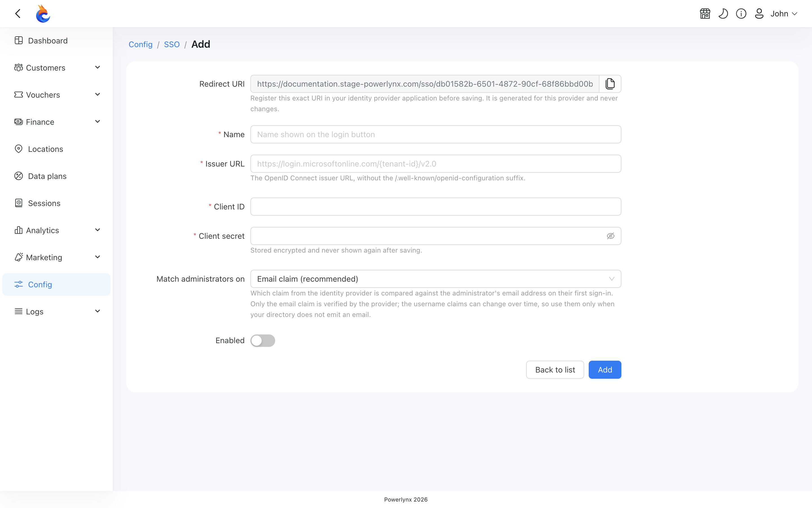Click the Locations pin icon
This screenshot has height=508, width=812.
tap(19, 149)
